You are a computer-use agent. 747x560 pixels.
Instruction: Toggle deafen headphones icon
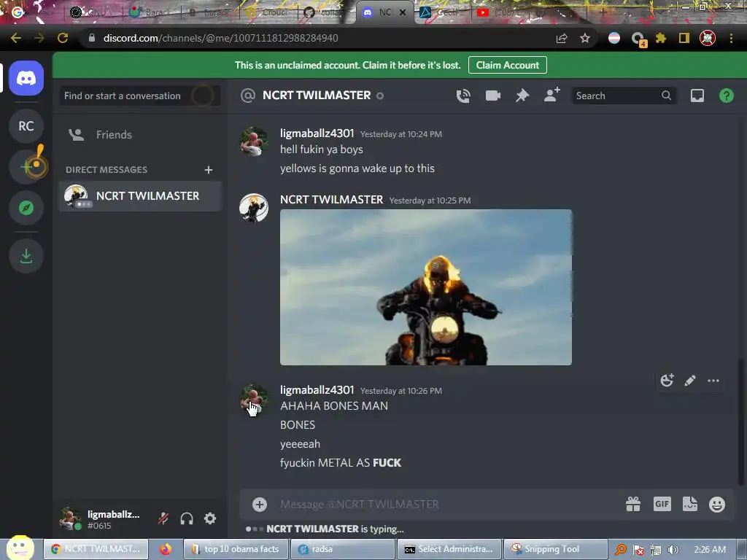187,518
